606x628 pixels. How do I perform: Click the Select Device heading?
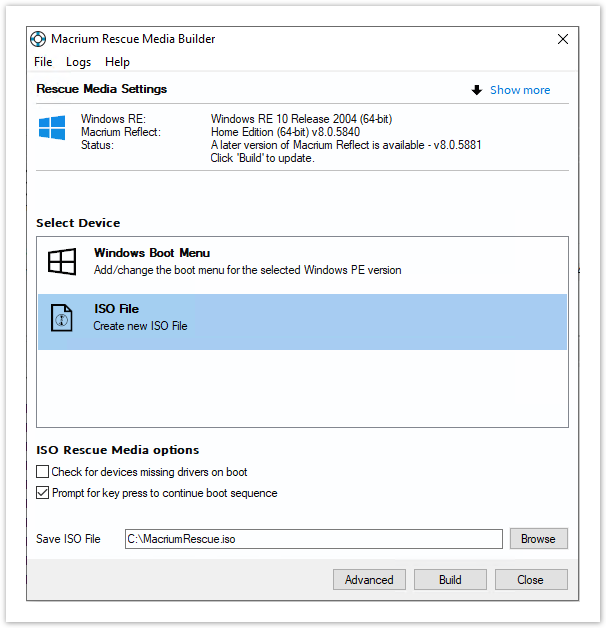(x=78, y=223)
